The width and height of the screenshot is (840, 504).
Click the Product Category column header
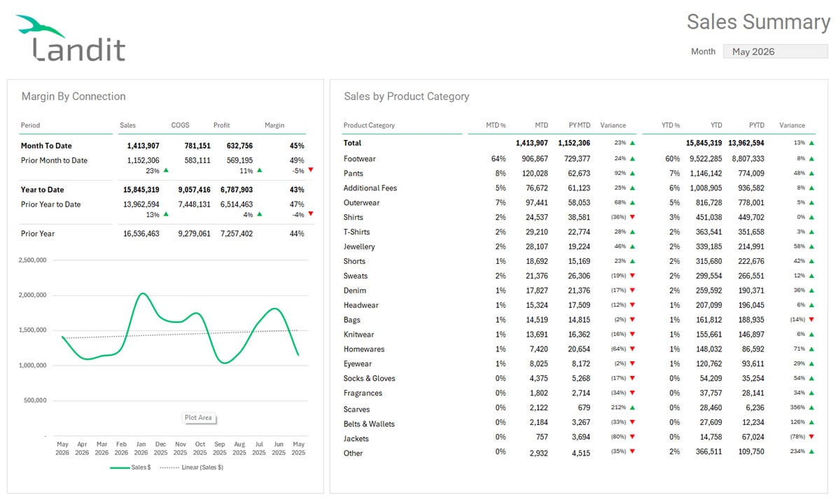(x=369, y=125)
